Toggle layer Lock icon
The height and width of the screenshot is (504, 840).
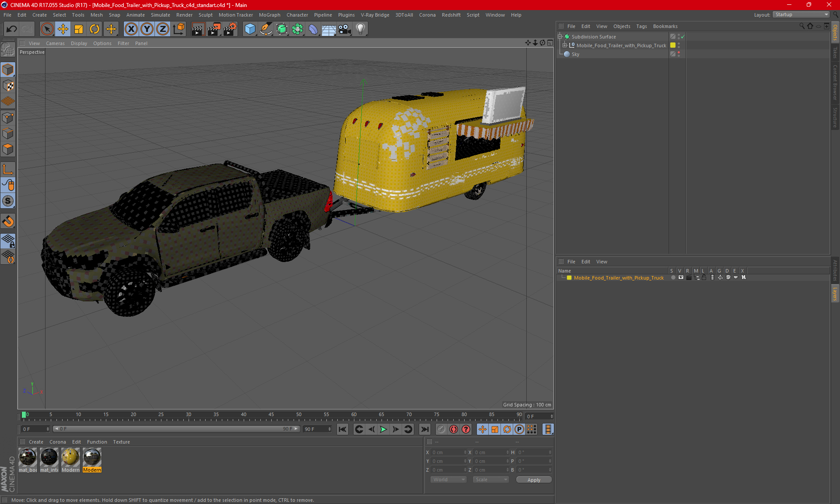[x=704, y=277]
